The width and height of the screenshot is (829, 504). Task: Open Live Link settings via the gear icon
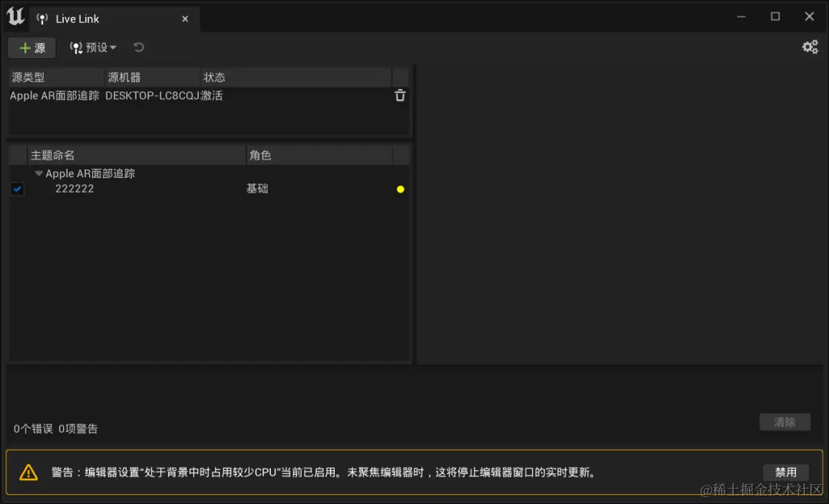point(811,47)
